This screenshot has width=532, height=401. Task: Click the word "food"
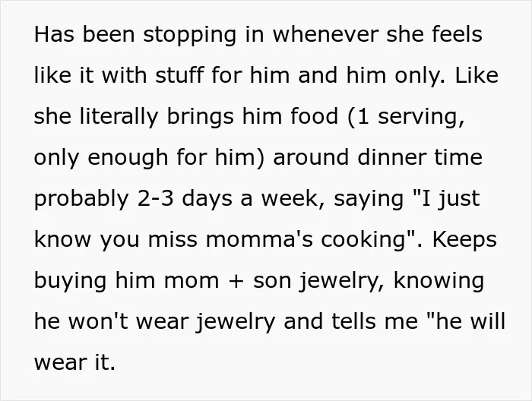click(x=314, y=115)
